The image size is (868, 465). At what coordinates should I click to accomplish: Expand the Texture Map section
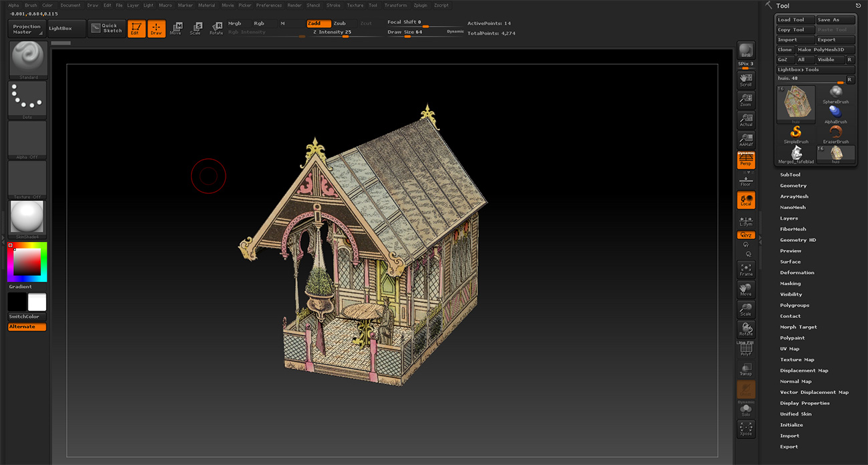[x=797, y=359]
